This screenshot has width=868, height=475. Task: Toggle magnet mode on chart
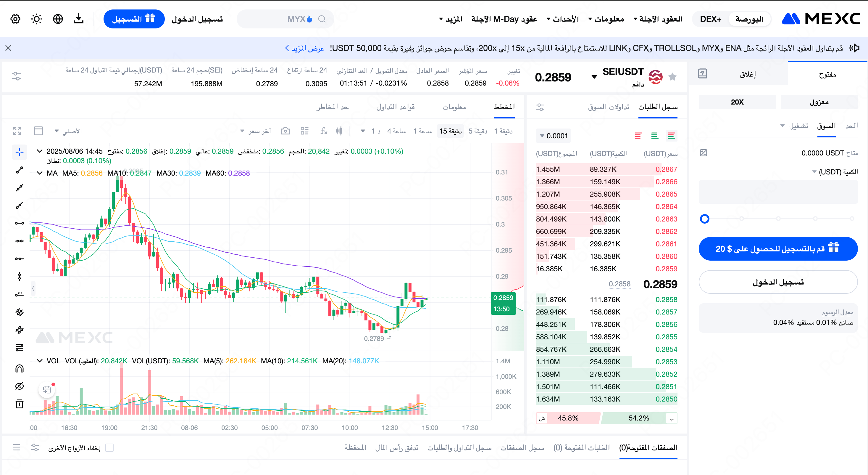[x=20, y=368]
